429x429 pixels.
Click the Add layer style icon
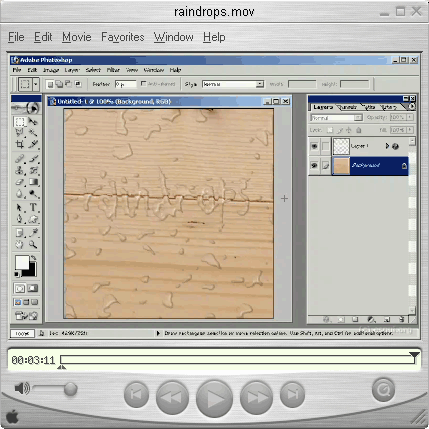click(x=326, y=319)
